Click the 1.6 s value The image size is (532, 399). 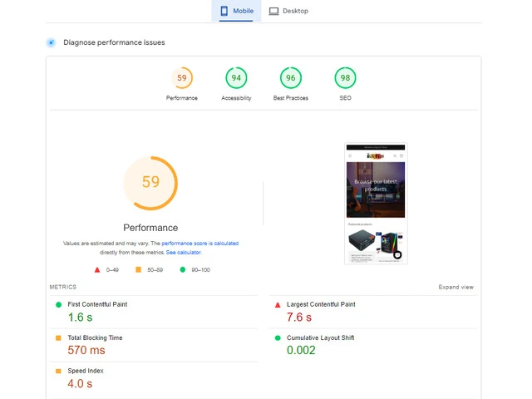coord(80,318)
